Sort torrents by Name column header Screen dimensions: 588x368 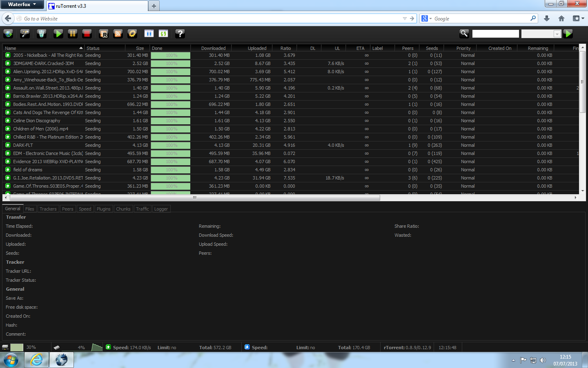pos(44,48)
